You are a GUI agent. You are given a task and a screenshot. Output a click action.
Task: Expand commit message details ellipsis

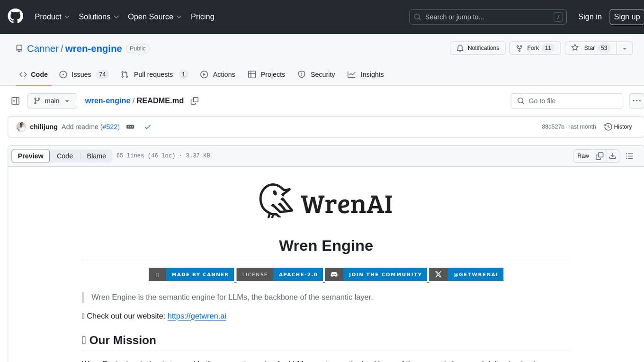pyautogui.click(x=130, y=127)
